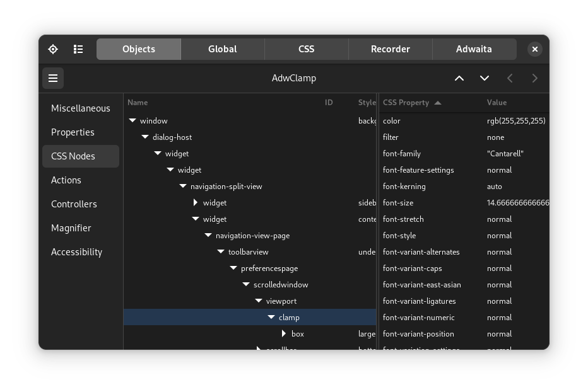Click the forward navigation arrow
The height and width of the screenshot is (392, 588).
click(x=534, y=78)
